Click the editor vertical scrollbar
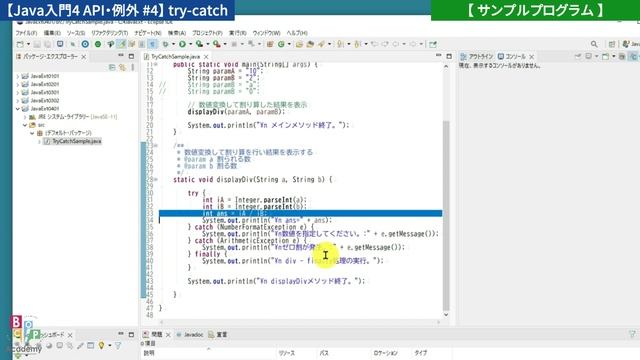This screenshot has height=360, width=640. click(x=446, y=216)
